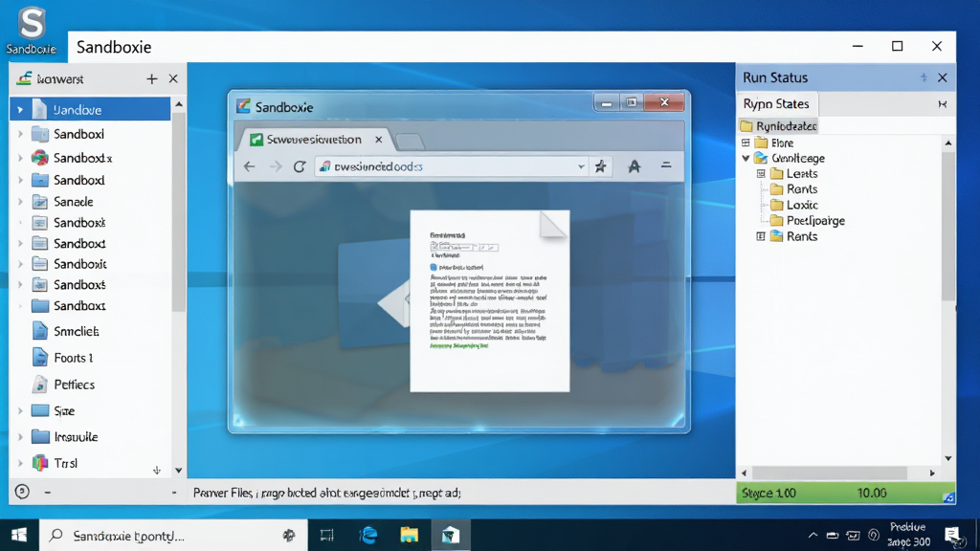Expand the 'Imsuuile' tree arrow
This screenshot has height=551, width=980.
pos(20,436)
